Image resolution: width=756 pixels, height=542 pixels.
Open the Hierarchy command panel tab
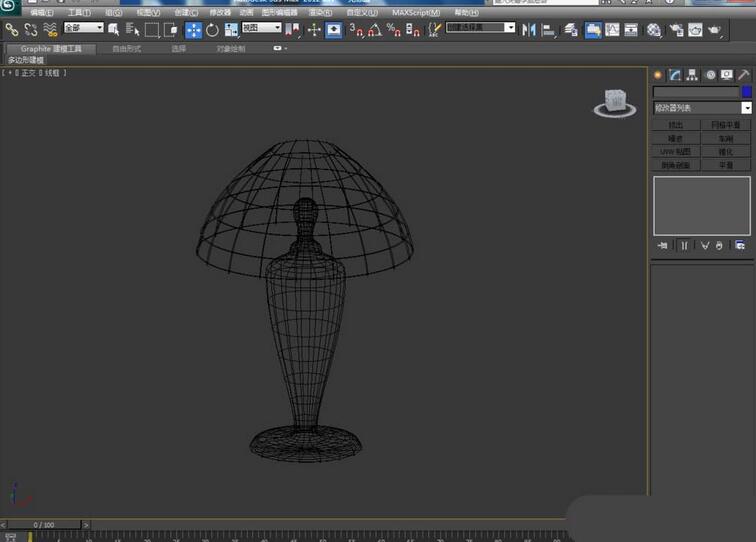tap(692, 75)
